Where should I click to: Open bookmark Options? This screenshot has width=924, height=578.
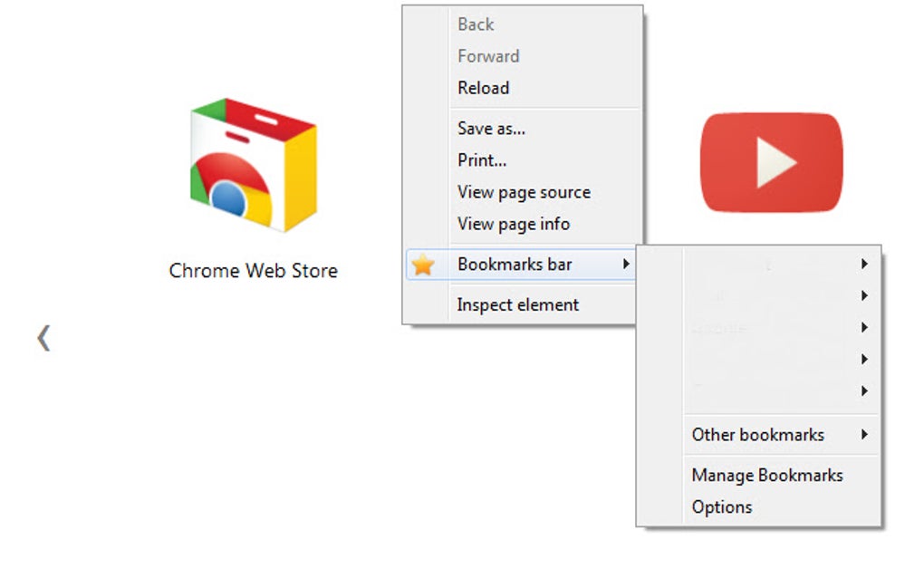click(722, 506)
